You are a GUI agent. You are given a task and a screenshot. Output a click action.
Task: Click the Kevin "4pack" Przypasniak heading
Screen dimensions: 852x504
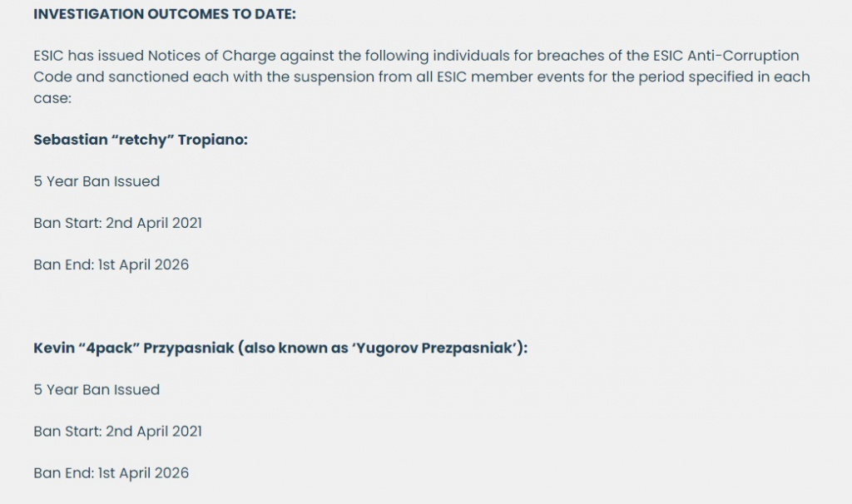tap(280, 348)
